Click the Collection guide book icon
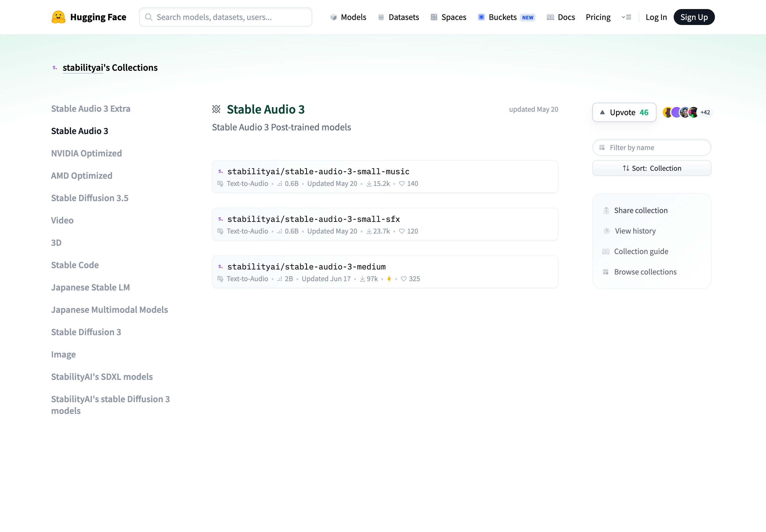This screenshot has height=532, width=766. [x=606, y=251]
